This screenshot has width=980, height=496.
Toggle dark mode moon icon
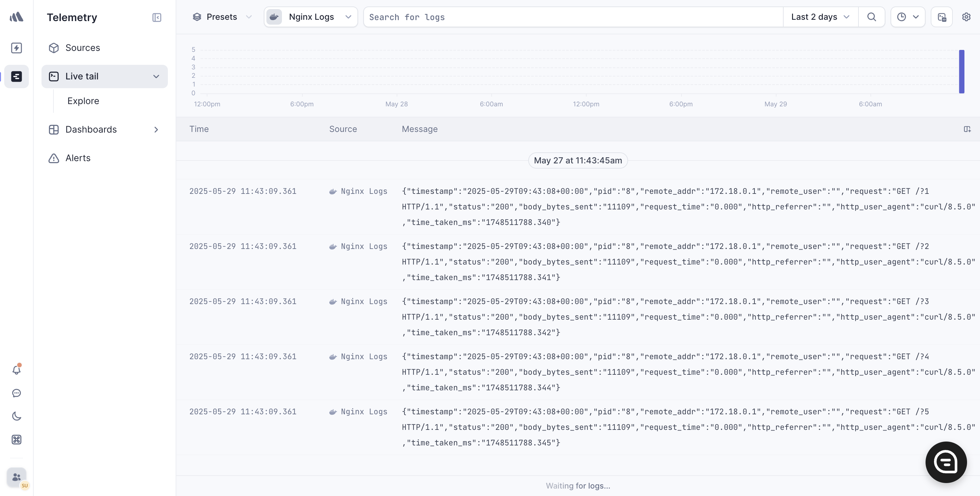point(16,416)
